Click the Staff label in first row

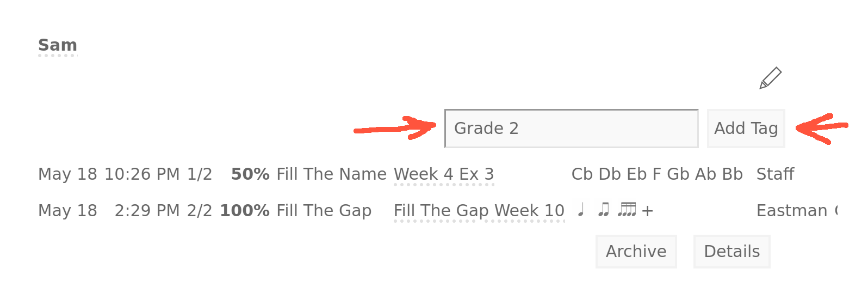pos(775,174)
